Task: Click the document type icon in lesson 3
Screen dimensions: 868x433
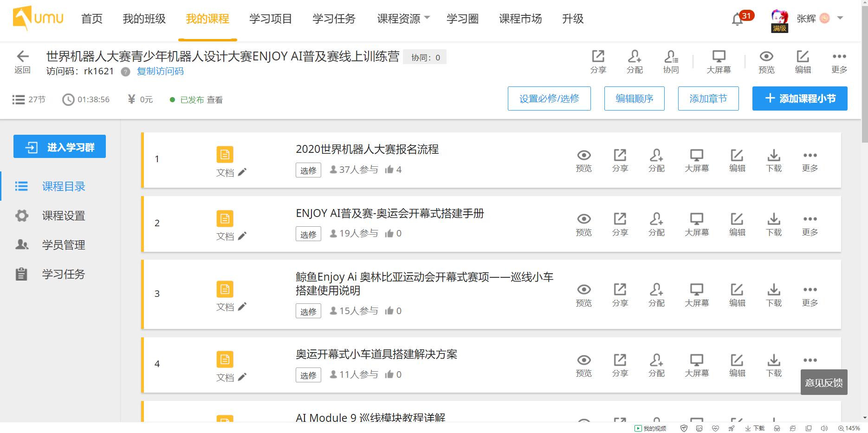Action: [x=225, y=289]
